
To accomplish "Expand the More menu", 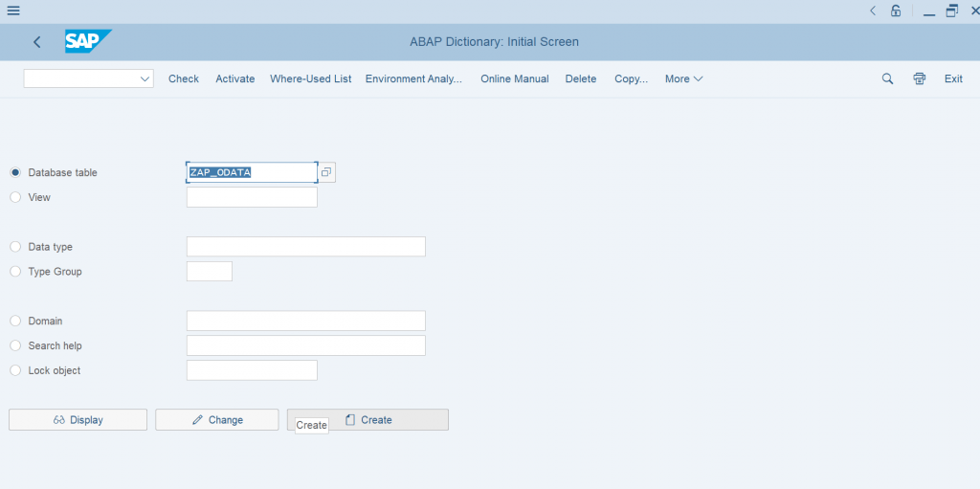I will [x=683, y=78].
